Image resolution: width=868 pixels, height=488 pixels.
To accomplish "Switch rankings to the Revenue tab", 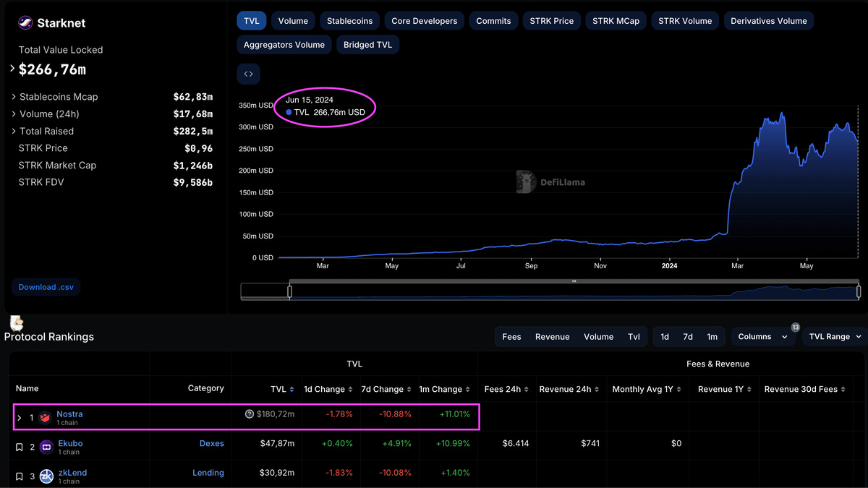I will click(553, 337).
